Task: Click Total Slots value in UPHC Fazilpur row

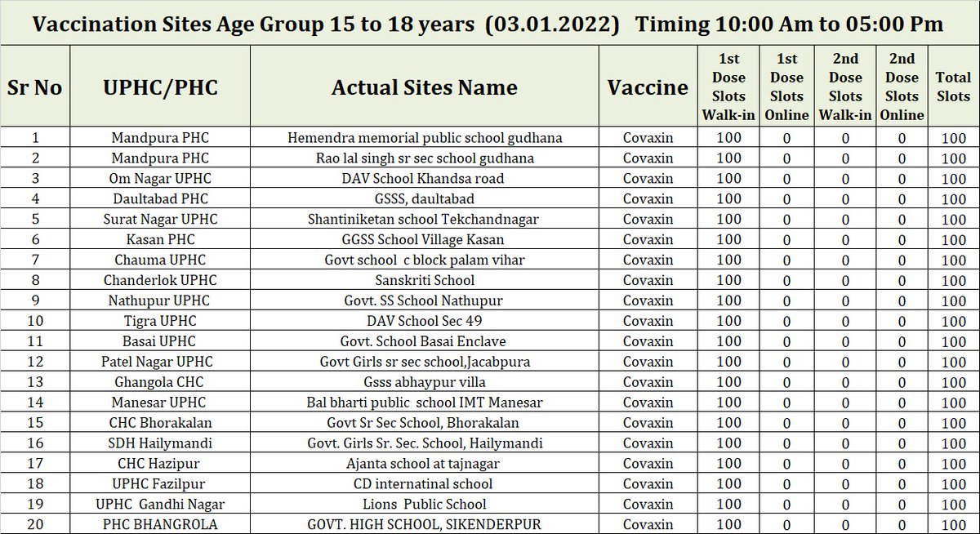Action: point(953,485)
